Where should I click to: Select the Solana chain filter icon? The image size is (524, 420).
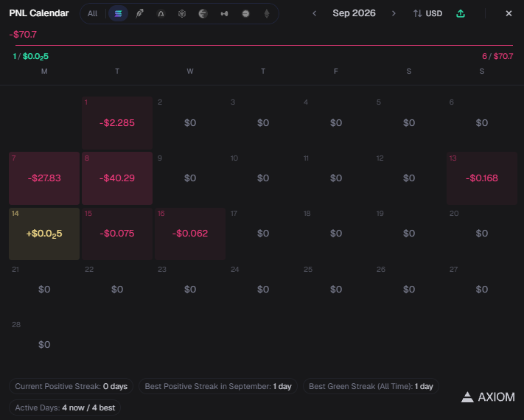click(x=119, y=14)
